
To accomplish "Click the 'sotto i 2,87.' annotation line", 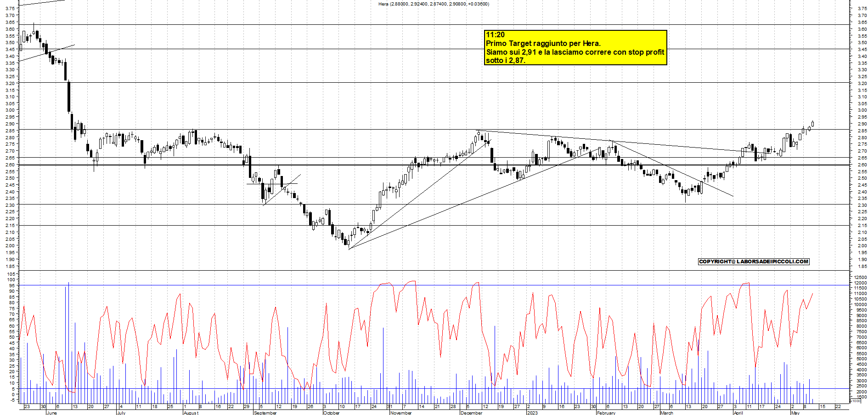I will 506,61.
